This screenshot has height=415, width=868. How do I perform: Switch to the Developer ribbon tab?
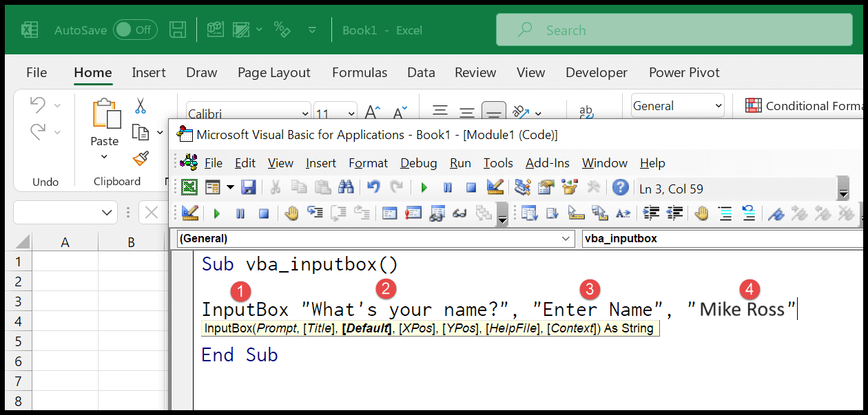point(595,72)
